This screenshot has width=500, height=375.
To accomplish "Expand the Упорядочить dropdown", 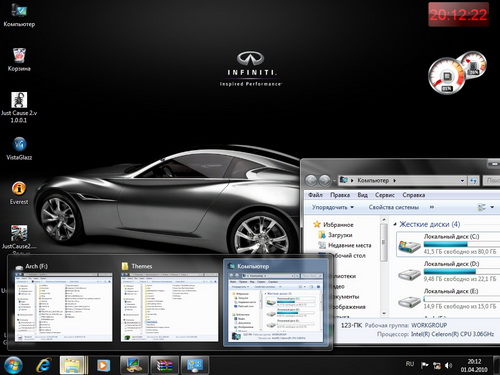I will (x=333, y=207).
